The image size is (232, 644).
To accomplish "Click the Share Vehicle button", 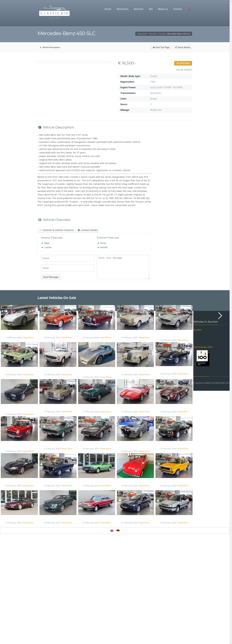I will 182,47.
